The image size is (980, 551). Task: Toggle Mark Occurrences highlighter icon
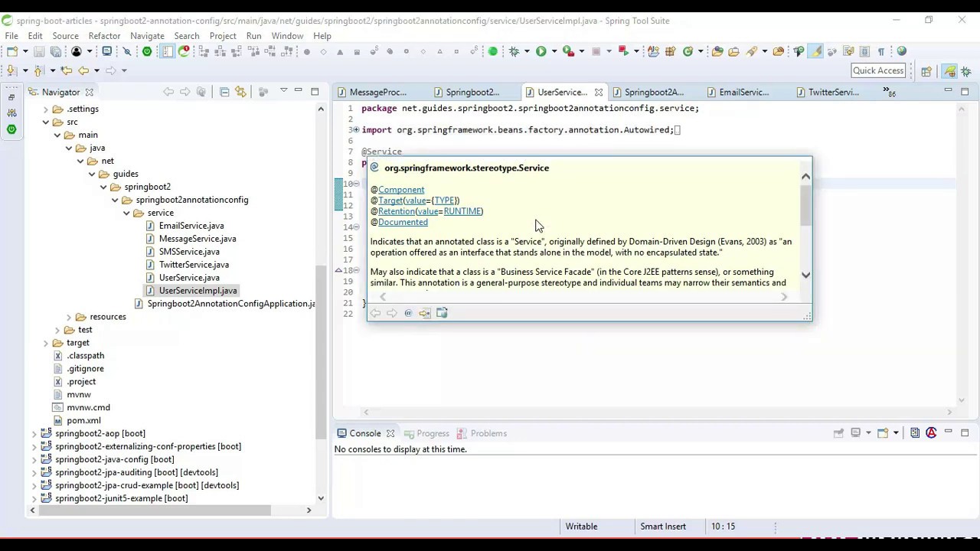coord(815,51)
